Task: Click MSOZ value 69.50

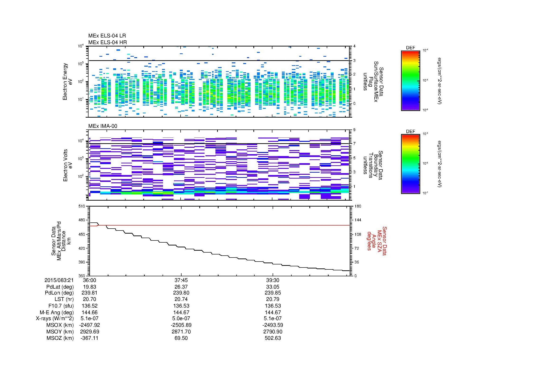Action: [181, 338]
